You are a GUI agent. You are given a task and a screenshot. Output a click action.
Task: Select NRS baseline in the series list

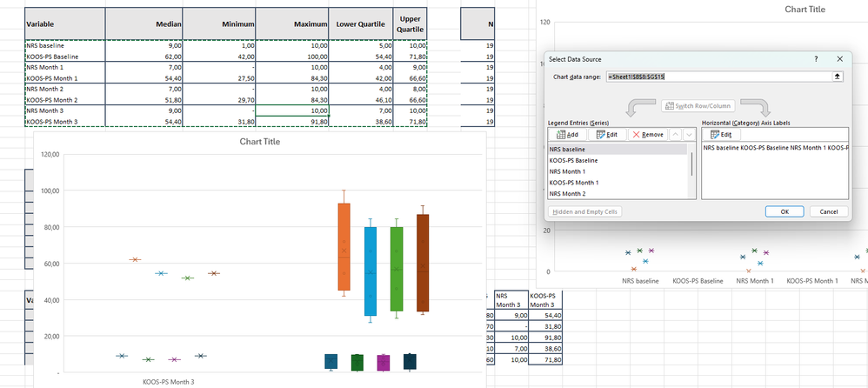[x=618, y=149]
